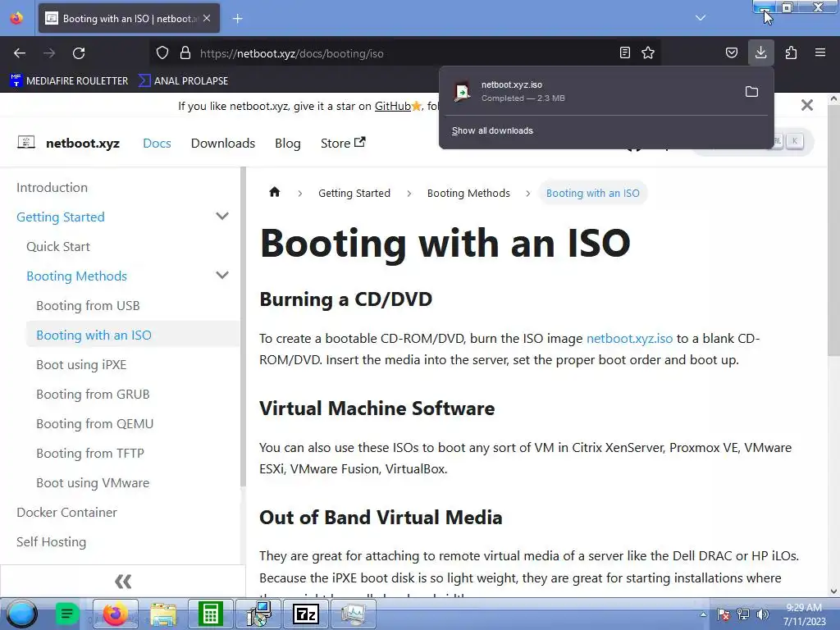Open the volume tray icon
The image size is (840, 630).
point(762,614)
